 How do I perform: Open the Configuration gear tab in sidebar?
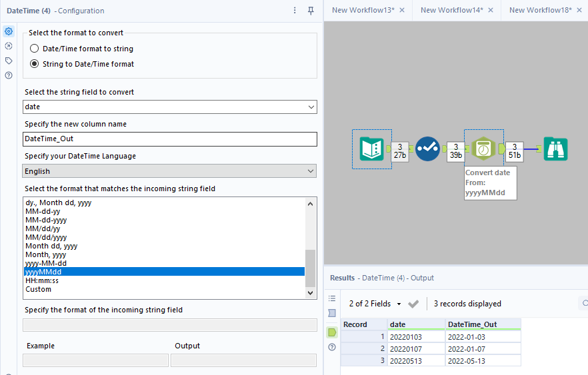[x=9, y=31]
